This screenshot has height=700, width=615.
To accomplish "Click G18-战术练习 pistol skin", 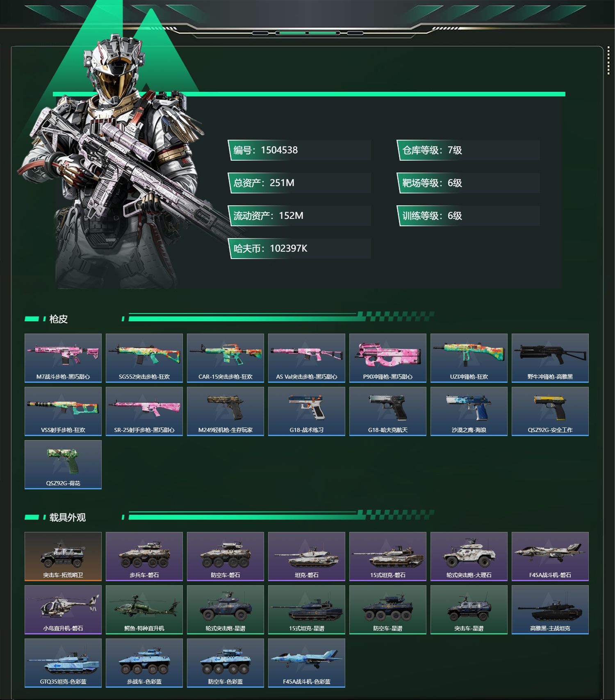I will (x=307, y=411).
